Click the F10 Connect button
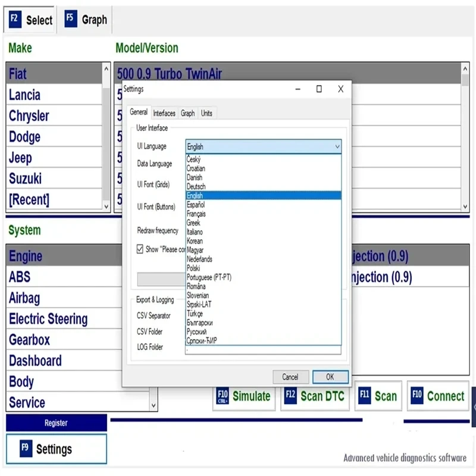The height and width of the screenshot is (476, 476). tap(438, 396)
